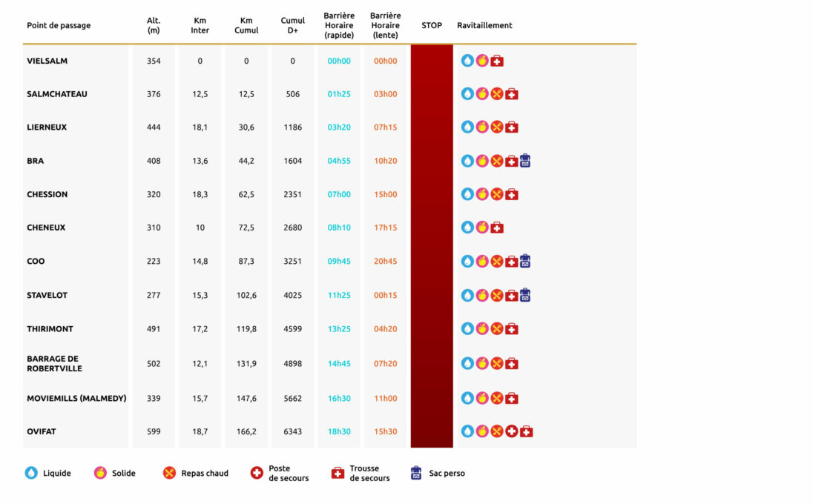Click the Ravitaillement column header

tap(484, 25)
